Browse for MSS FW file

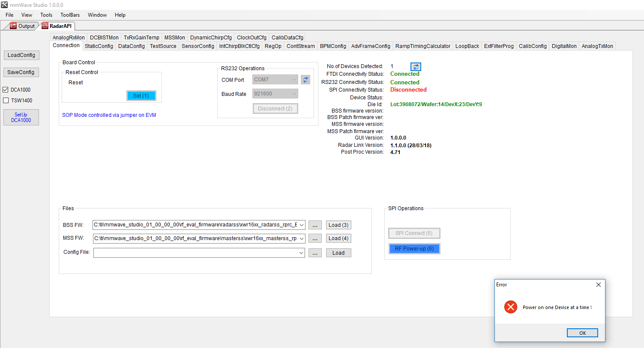[x=315, y=238]
